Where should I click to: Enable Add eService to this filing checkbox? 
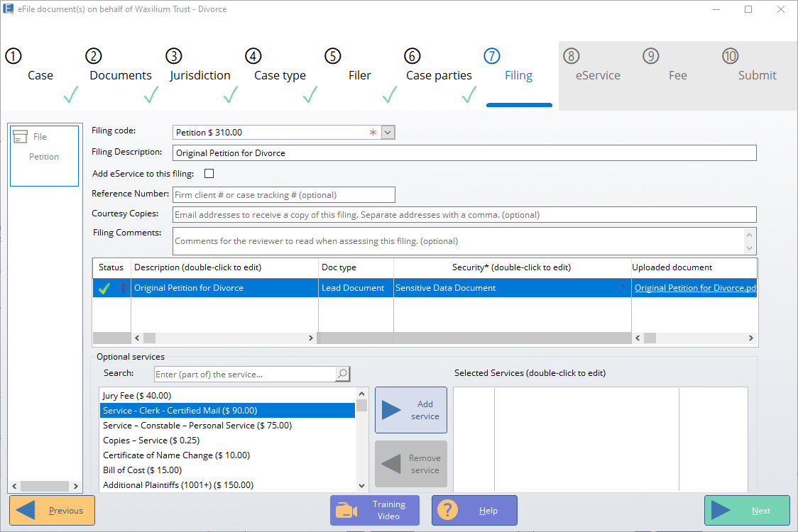pyautogui.click(x=209, y=173)
